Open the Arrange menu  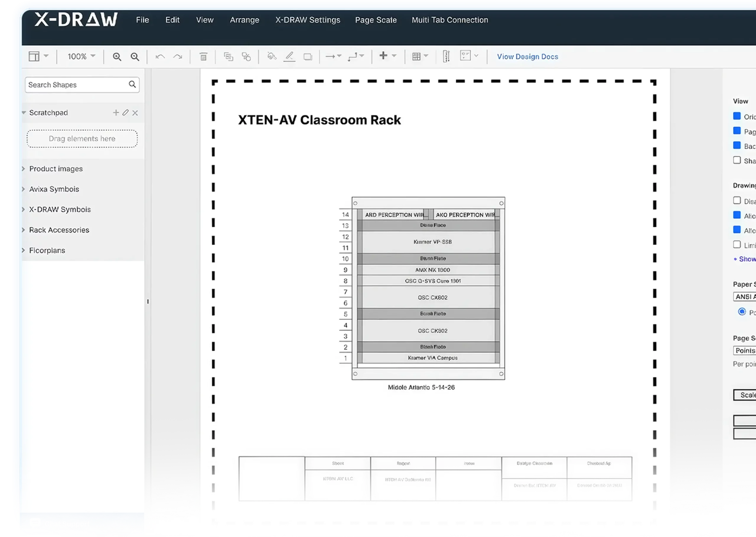245,20
